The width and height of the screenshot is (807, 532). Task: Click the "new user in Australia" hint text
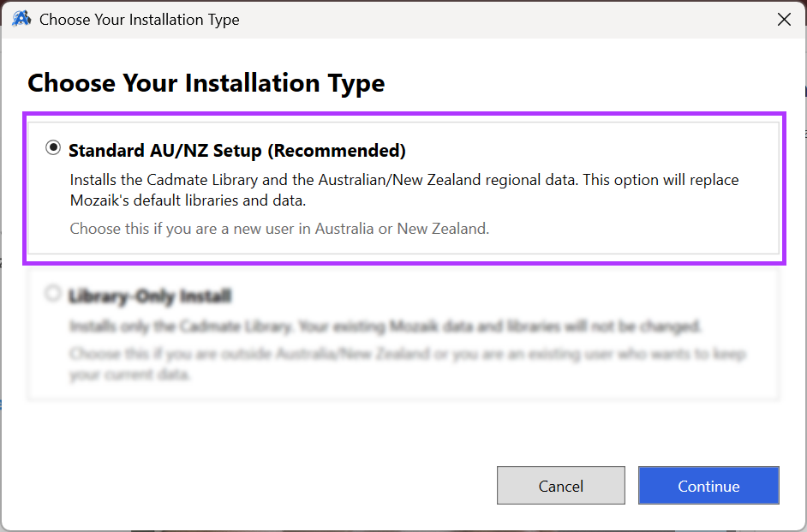point(279,229)
